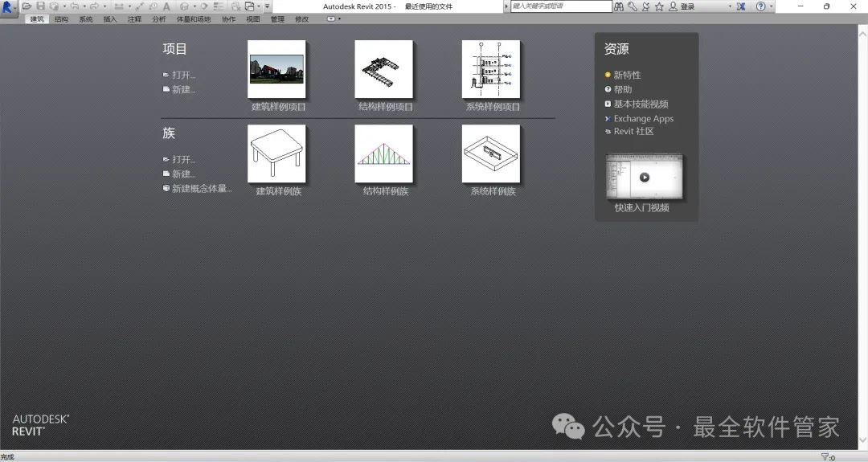Click the Aligned Dimension icon
The image size is (868, 462).
tap(140, 6)
